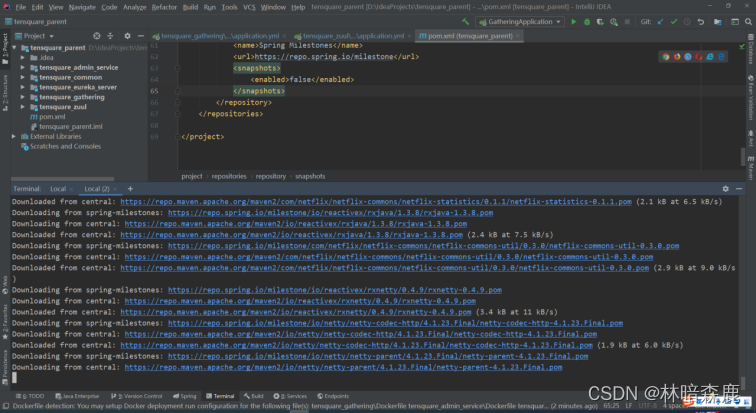Close the pom.xml editor tab
Screen dimensions: 756x413
coord(518,36)
